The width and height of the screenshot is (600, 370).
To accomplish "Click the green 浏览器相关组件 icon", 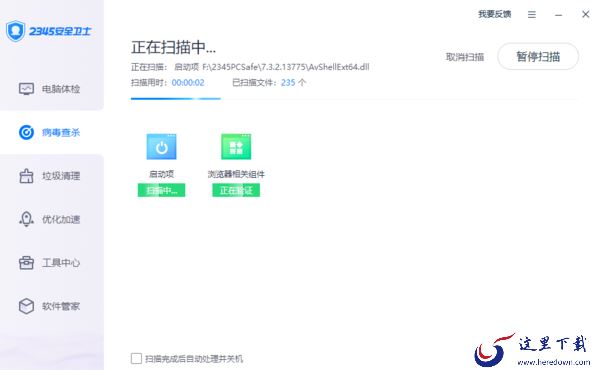I will tap(236, 147).
